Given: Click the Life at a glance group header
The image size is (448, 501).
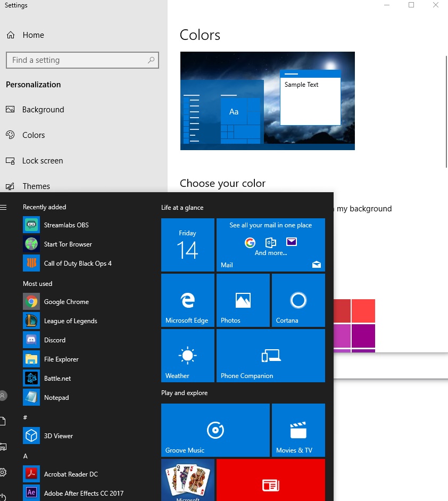Looking at the screenshot, I should [182, 207].
